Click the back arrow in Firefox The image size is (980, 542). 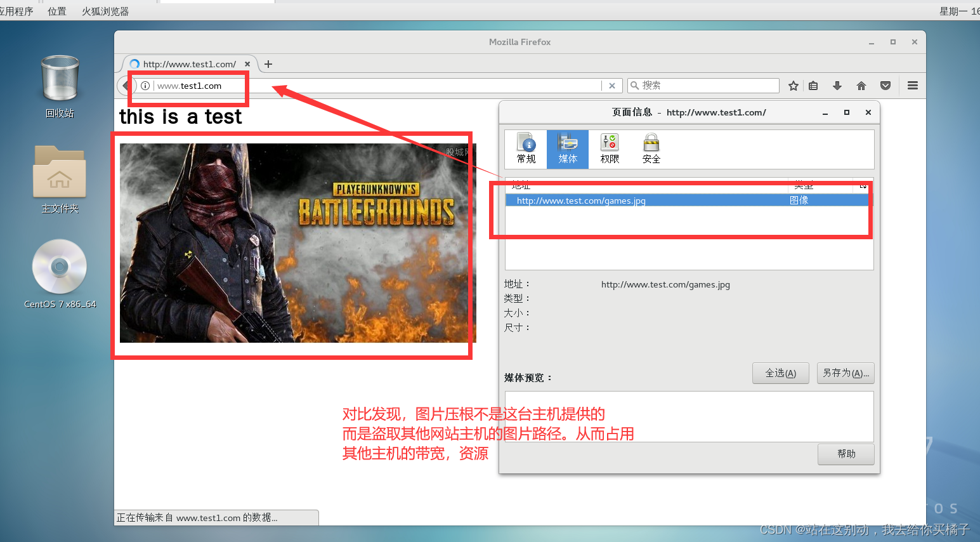(126, 86)
